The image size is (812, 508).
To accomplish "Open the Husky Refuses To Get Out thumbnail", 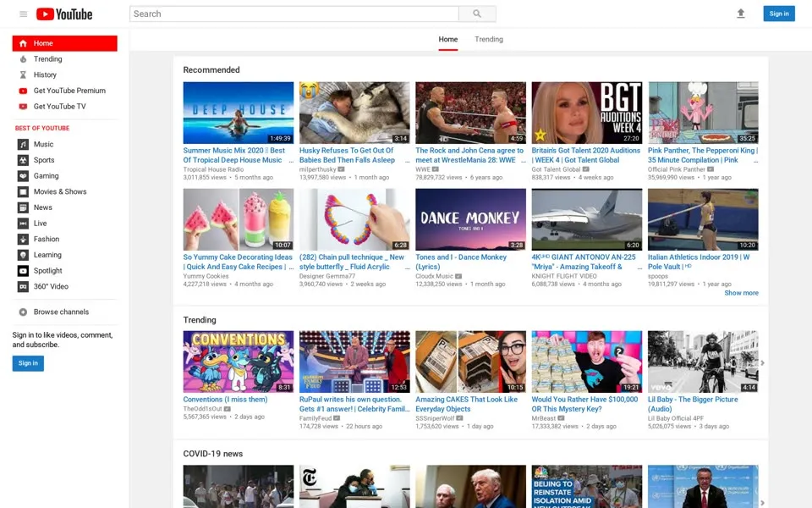I will 354,113.
